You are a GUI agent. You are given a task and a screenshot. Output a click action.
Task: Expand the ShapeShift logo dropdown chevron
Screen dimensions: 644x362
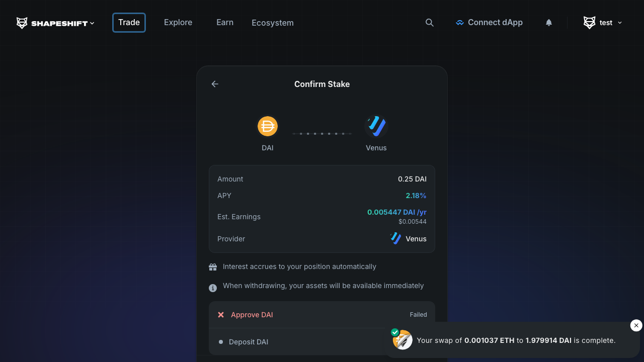(92, 23)
